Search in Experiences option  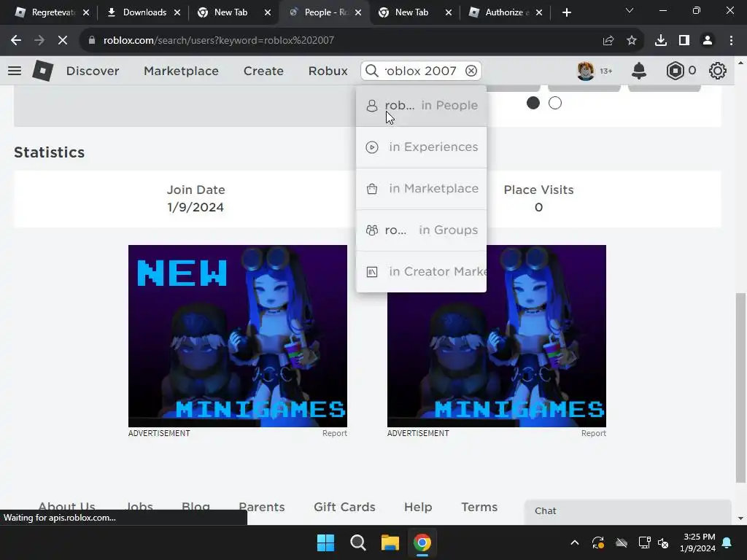tap(421, 147)
